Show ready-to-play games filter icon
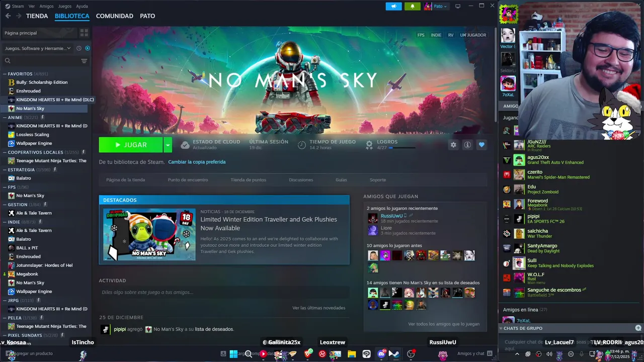The height and width of the screenshot is (362, 644). pos(88,48)
